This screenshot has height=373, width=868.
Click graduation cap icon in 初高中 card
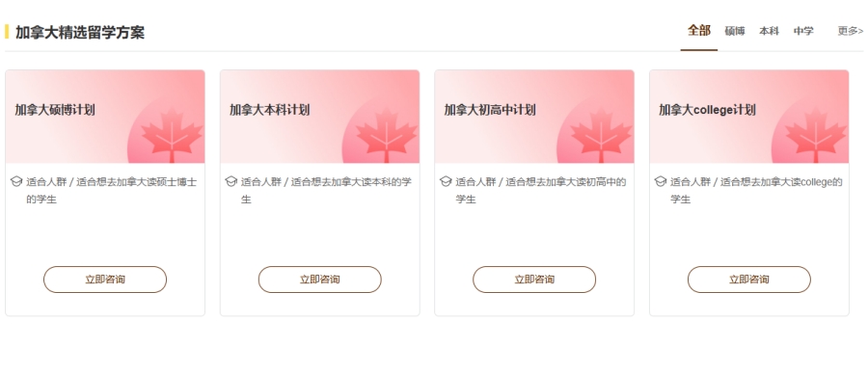446,181
